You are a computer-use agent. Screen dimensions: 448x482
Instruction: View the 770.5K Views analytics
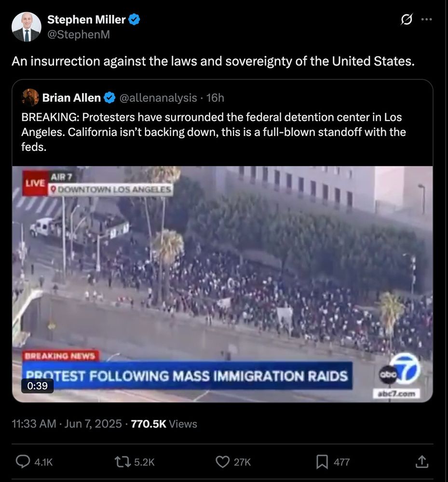pyautogui.click(x=164, y=424)
